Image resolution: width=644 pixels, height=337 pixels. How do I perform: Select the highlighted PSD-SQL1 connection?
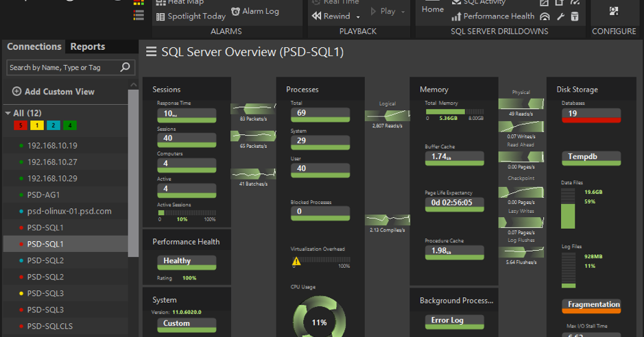tap(66, 244)
